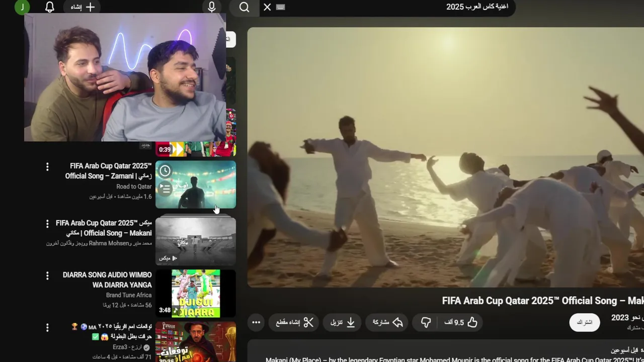The height and width of the screenshot is (362, 644).
Task: Open more actions three-dot menu
Action: [x=256, y=322]
